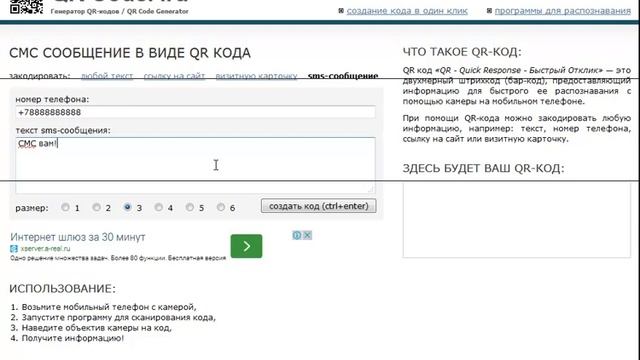Click the empty QR code output box
This screenshot has width=640, height=360.
[x=517, y=220]
